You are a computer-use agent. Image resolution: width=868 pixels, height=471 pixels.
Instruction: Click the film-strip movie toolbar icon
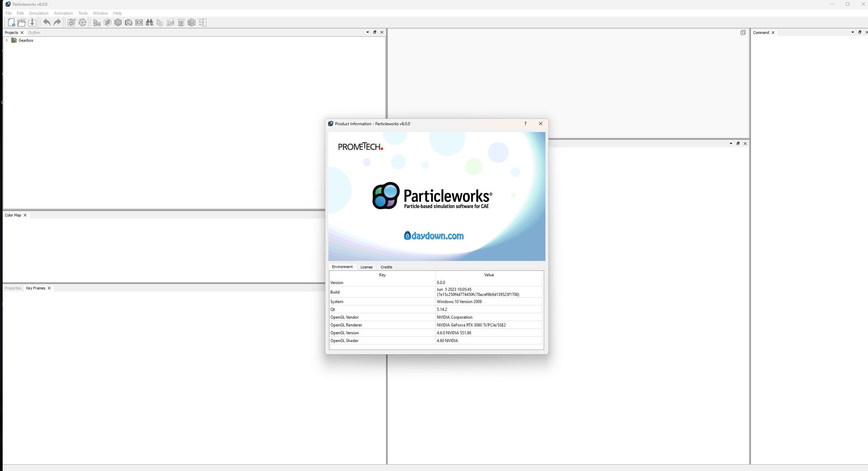[x=139, y=22]
